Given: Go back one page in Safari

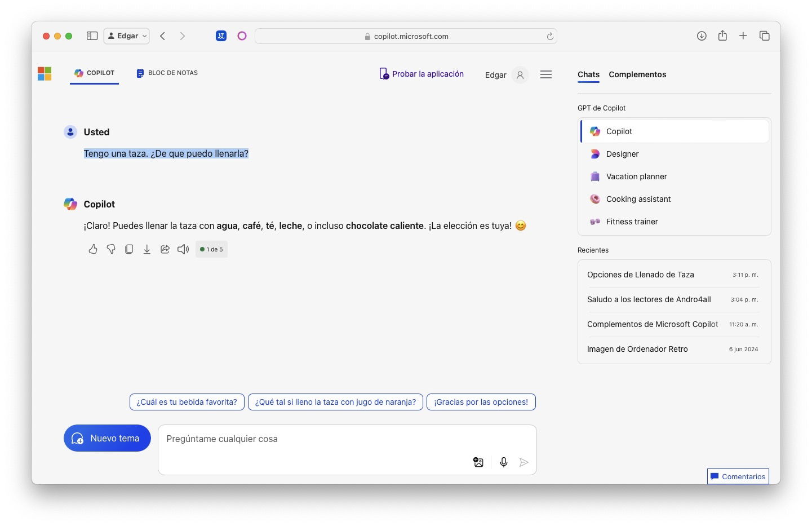Looking at the screenshot, I should tap(162, 36).
